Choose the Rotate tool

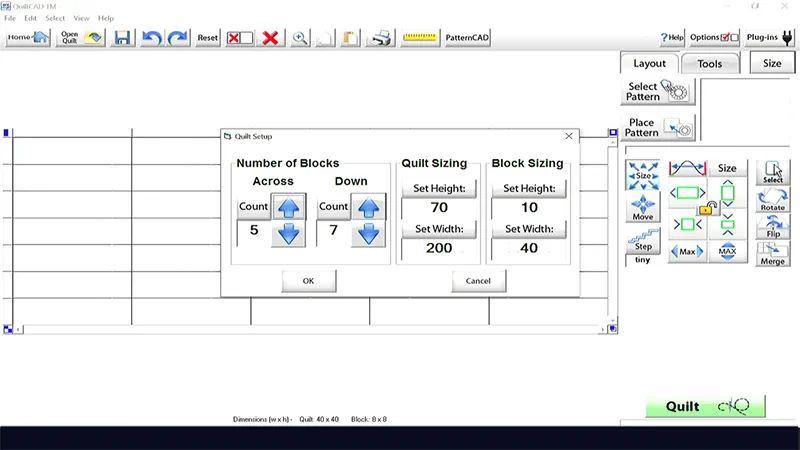tap(773, 199)
